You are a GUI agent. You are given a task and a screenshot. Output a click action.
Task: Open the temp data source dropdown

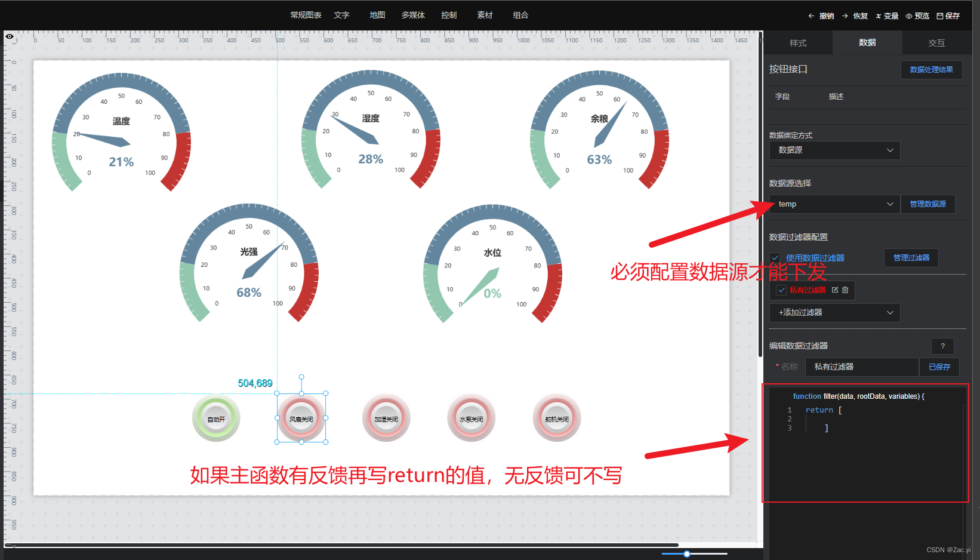(834, 204)
